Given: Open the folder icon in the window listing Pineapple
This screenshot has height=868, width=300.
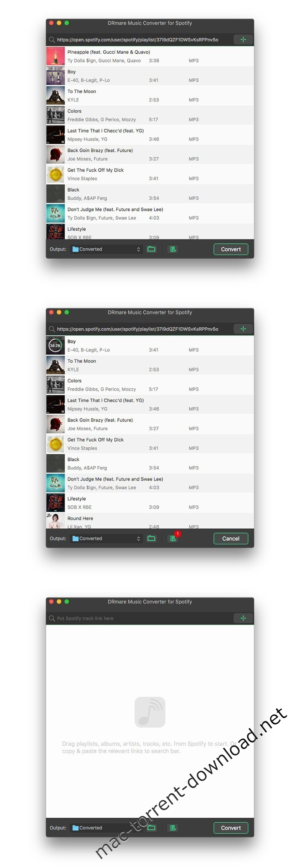Looking at the screenshot, I should [152, 249].
